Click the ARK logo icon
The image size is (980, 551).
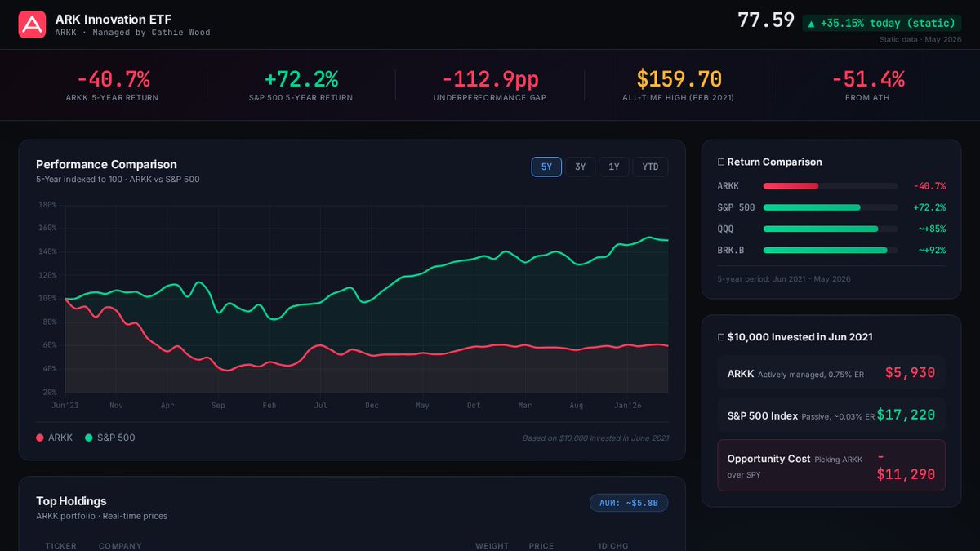click(32, 24)
